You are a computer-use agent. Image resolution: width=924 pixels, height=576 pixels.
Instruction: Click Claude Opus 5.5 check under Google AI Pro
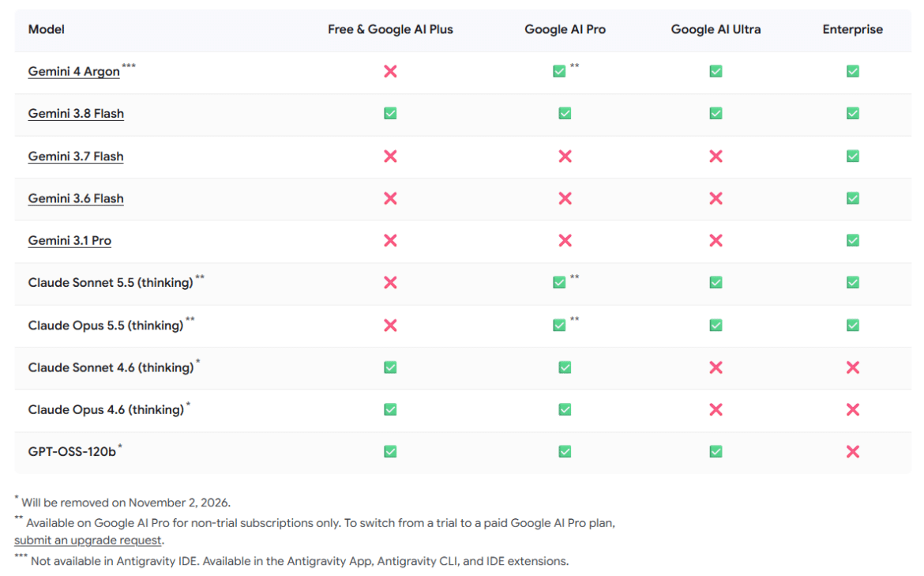[x=559, y=325]
